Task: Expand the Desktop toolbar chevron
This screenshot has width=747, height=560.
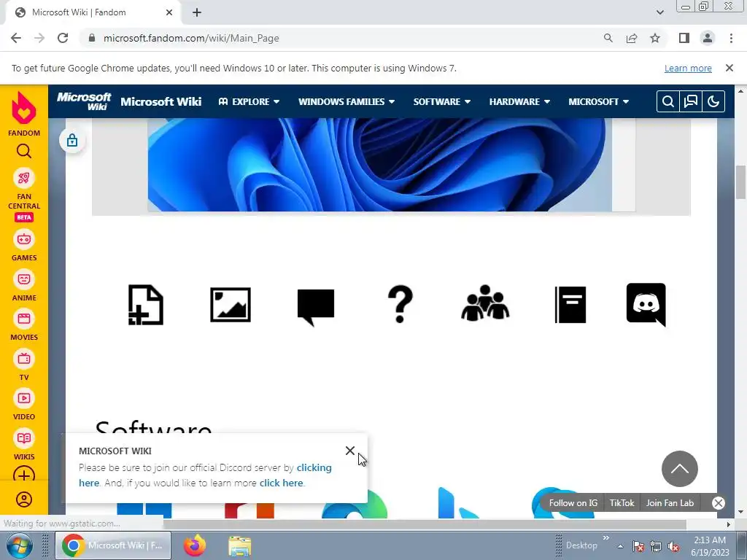Action: [x=606, y=538]
